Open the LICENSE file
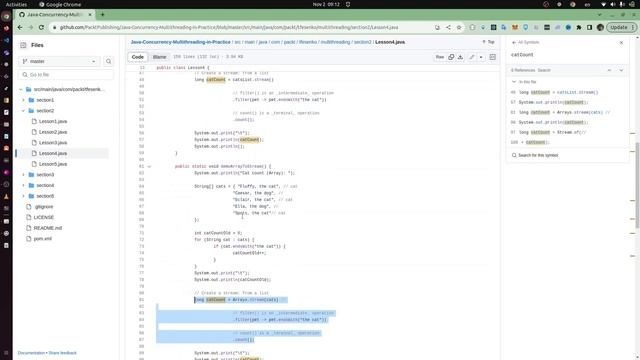This screenshot has width=640, height=360. [44, 218]
